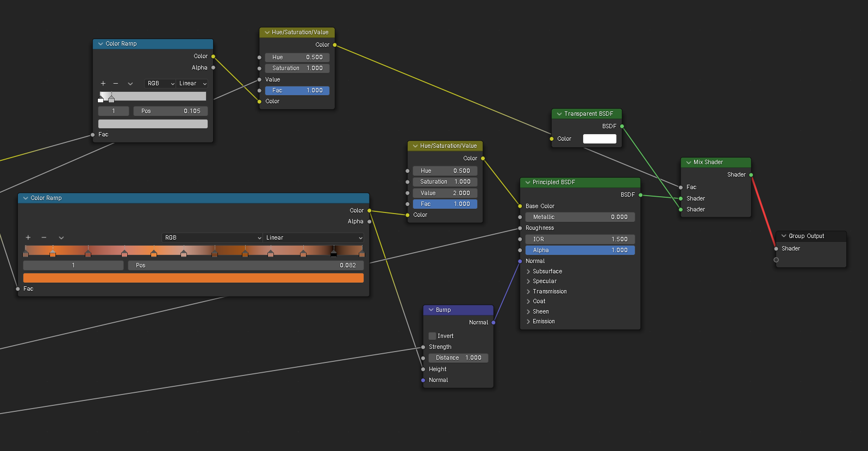Click Base Color input socket
The image size is (868, 451).
(520, 206)
